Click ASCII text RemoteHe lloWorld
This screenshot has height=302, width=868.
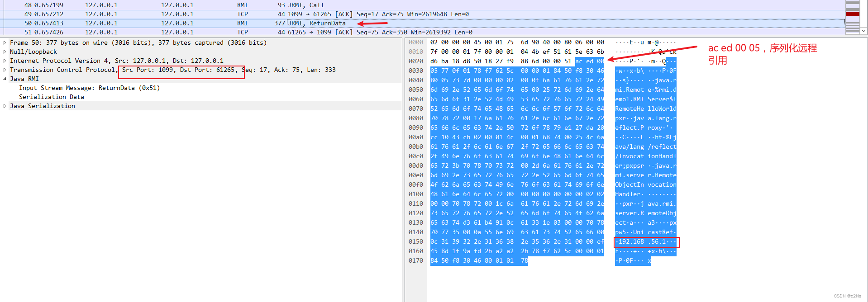point(646,109)
